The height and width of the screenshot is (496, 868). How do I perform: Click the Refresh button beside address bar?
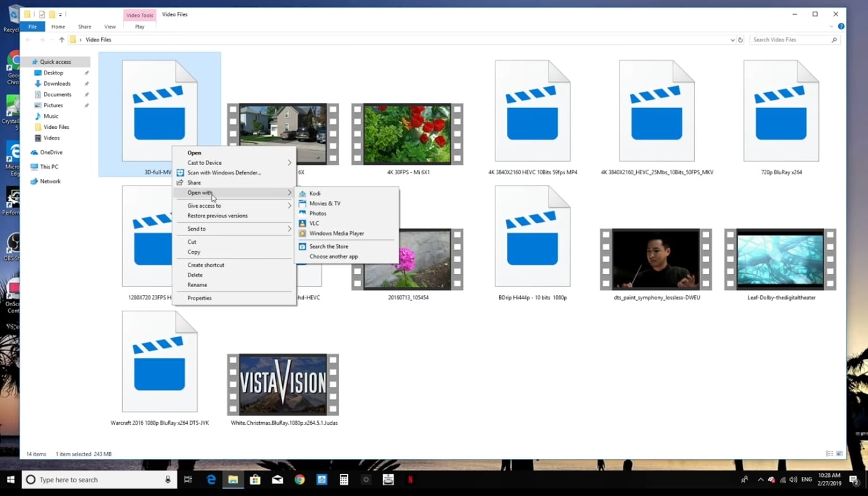pyautogui.click(x=740, y=40)
